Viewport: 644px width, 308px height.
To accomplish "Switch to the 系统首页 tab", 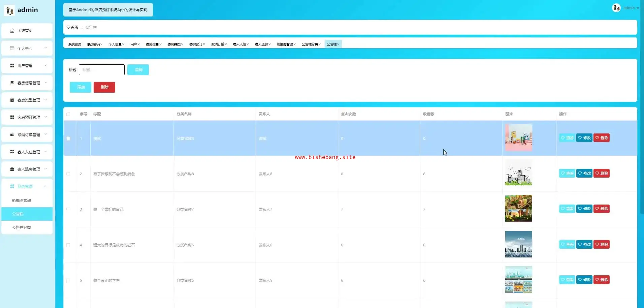I will click(75, 44).
